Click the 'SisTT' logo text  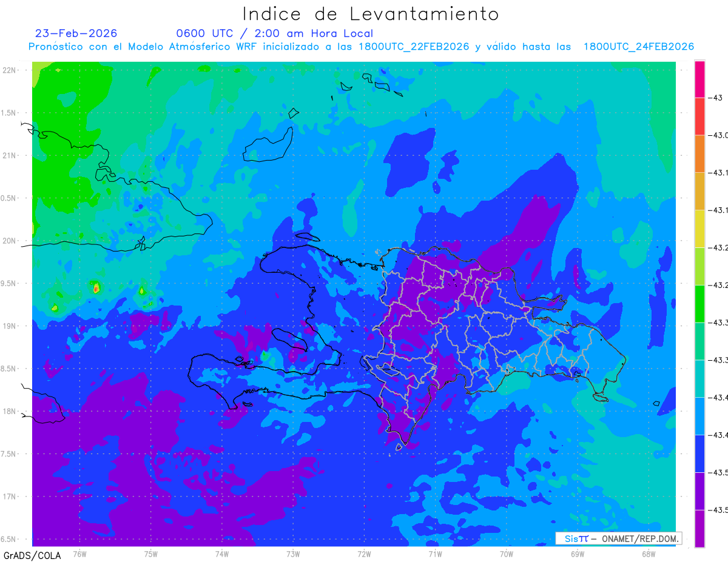(x=576, y=538)
